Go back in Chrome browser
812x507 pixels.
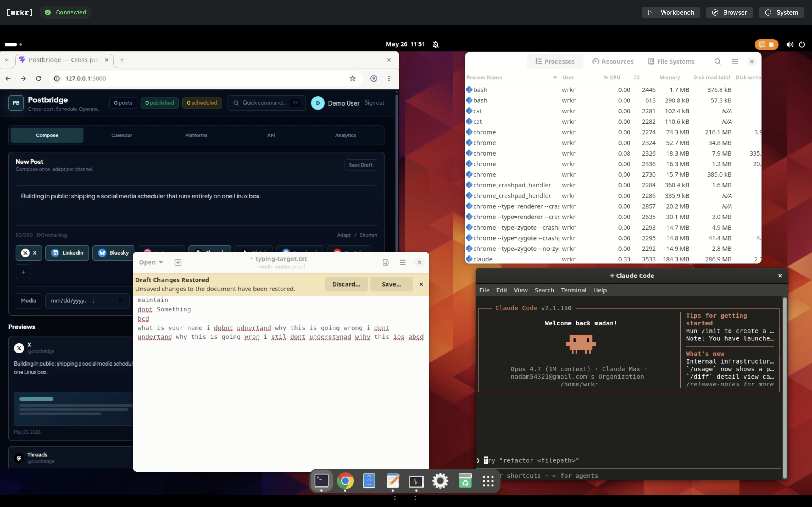(8, 78)
